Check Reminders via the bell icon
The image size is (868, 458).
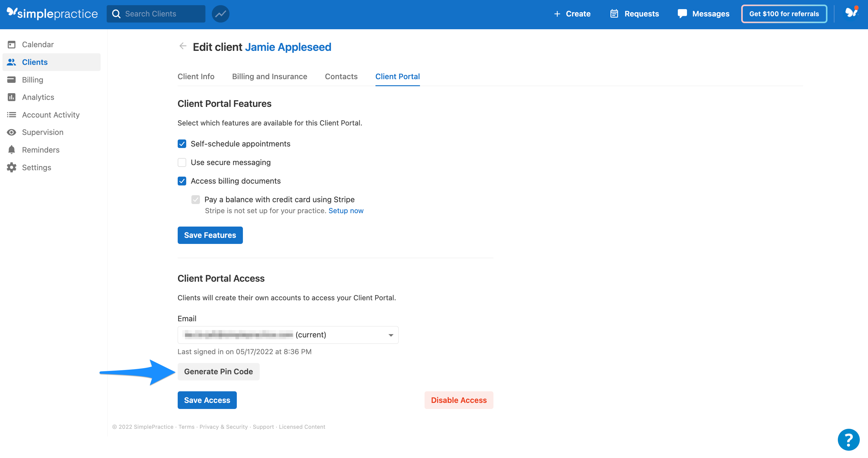[x=12, y=150]
